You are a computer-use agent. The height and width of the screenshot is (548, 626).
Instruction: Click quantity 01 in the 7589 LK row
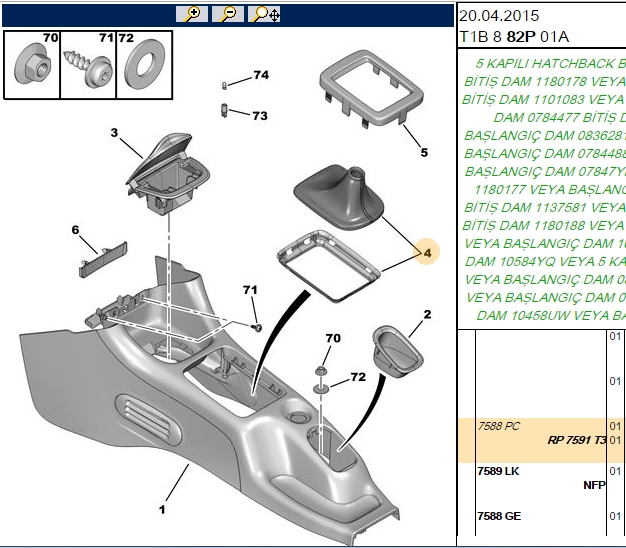(x=615, y=471)
